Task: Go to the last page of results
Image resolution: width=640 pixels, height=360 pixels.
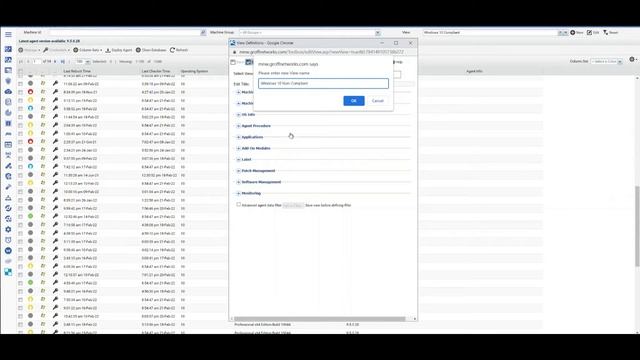Action: point(62,62)
